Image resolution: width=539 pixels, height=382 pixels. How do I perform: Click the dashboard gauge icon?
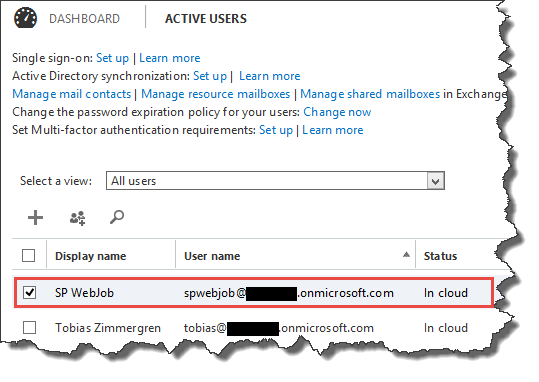click(x=25, y=18)
